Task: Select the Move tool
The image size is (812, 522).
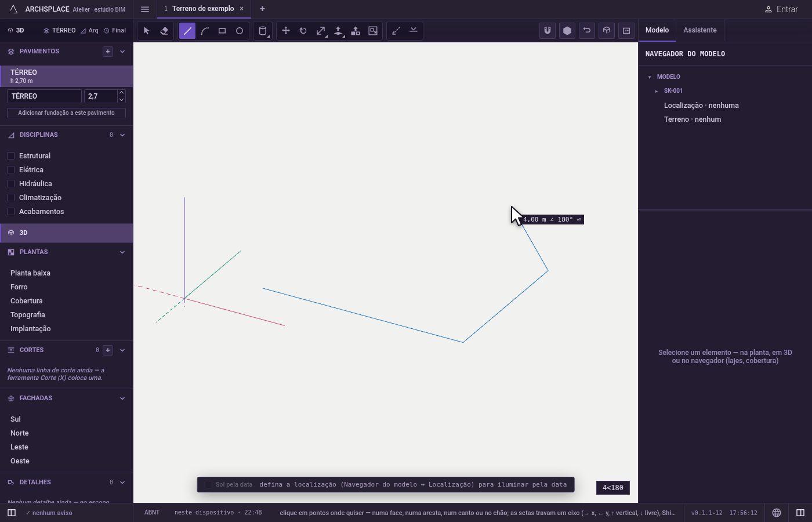Action: pyautogui.click(x=286, y=31)
